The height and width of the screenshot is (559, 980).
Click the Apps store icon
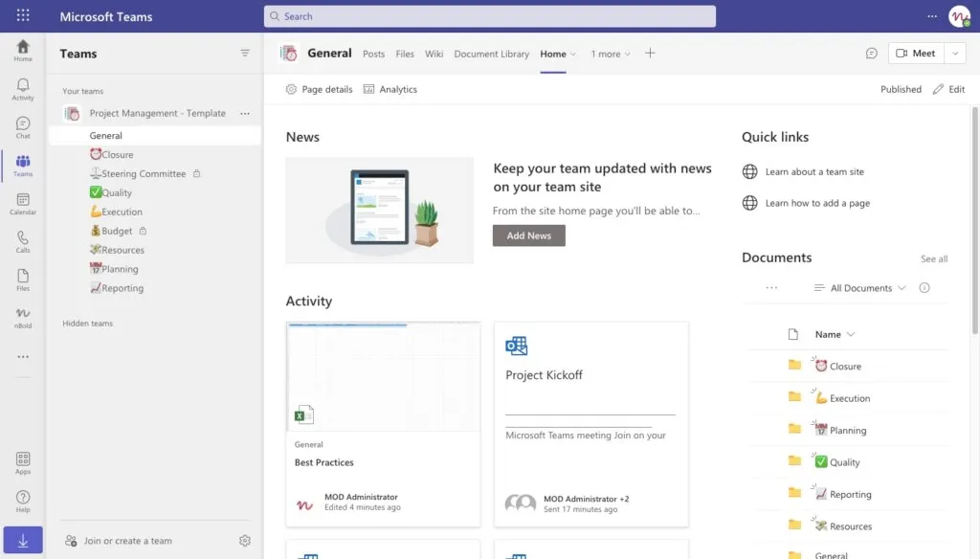[23, 463]
